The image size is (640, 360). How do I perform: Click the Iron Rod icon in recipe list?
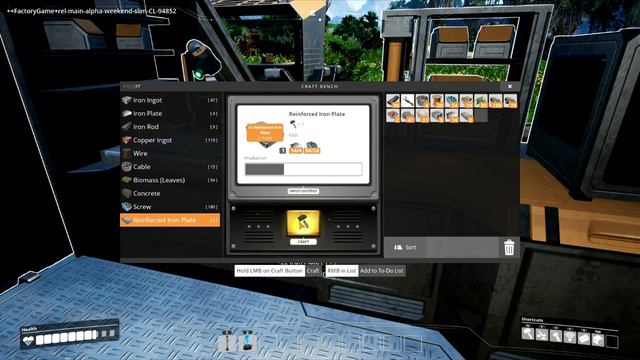[127, 127]
